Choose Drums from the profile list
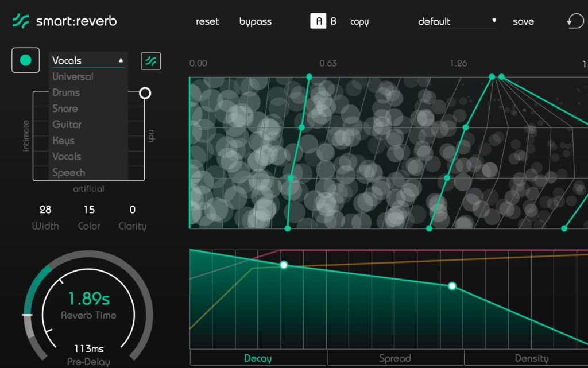 [x=66, y=92]
